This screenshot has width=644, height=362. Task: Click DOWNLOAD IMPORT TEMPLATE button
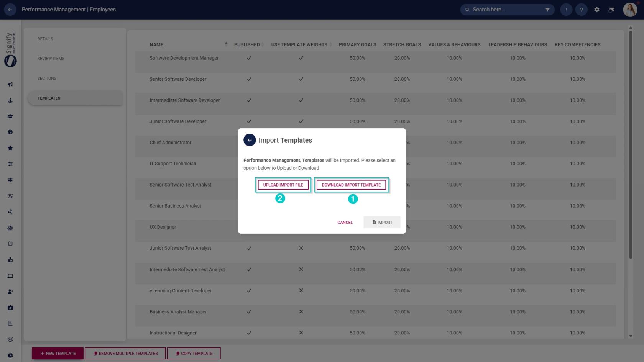pos(351,185)
